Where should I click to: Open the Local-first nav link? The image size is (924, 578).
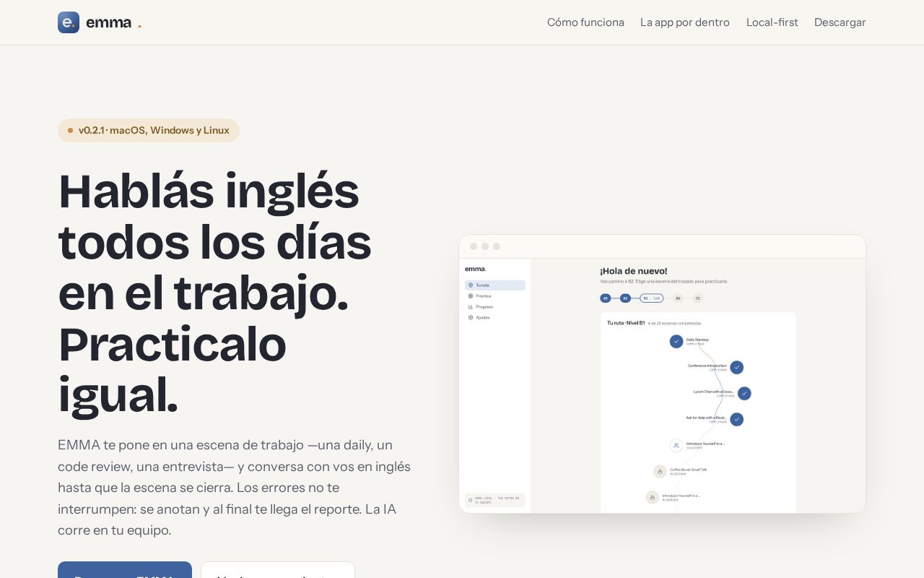tap(772, 22)
